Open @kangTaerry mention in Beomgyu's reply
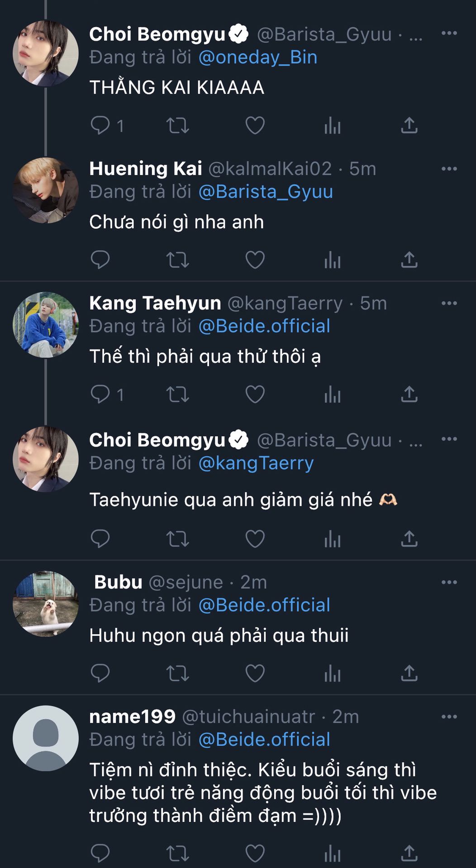Screen dimensions: 476x868 click(256, 463)
